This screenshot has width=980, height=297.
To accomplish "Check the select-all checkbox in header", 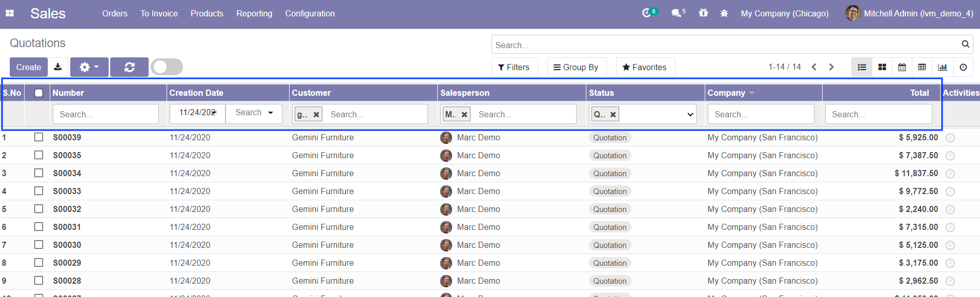I will pyautogui.click(x=38, y=93).
